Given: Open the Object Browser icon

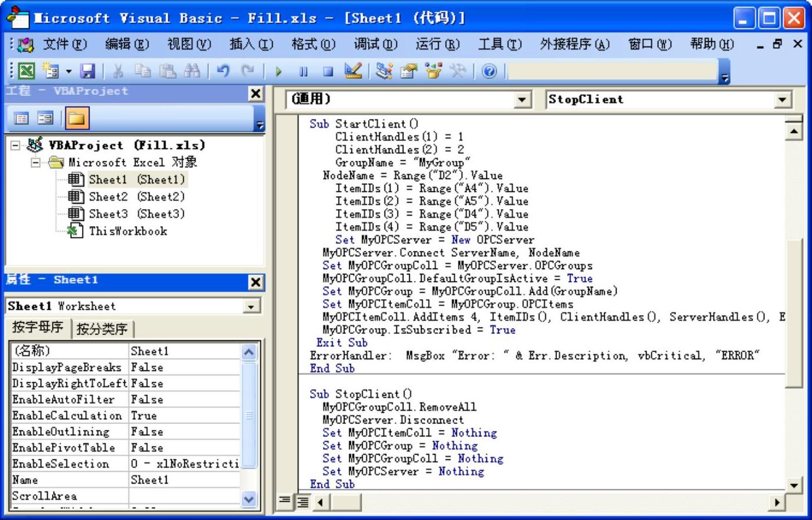Looking at the screenshot, I should [433, 71].
